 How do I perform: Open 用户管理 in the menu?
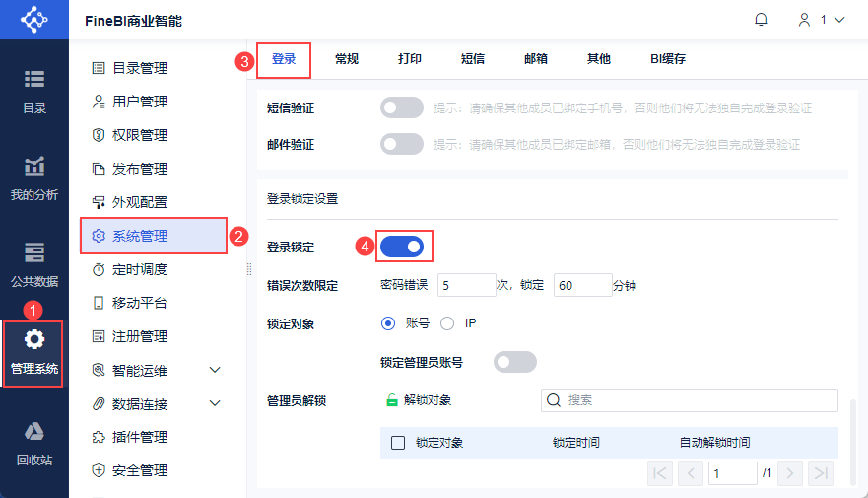click(139, 102)
